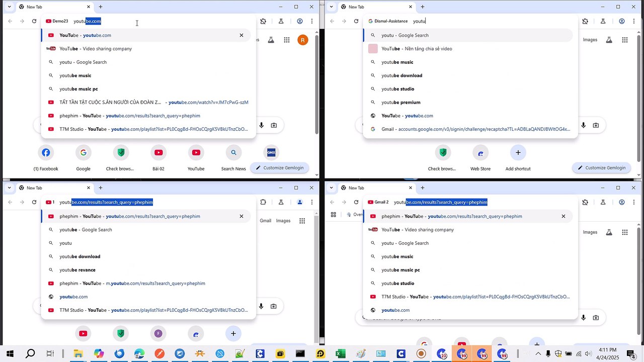Choose 'youtube music pc' suggestion in Demo23 window
The width and height of the screenshot is (644, 362).
148,89
